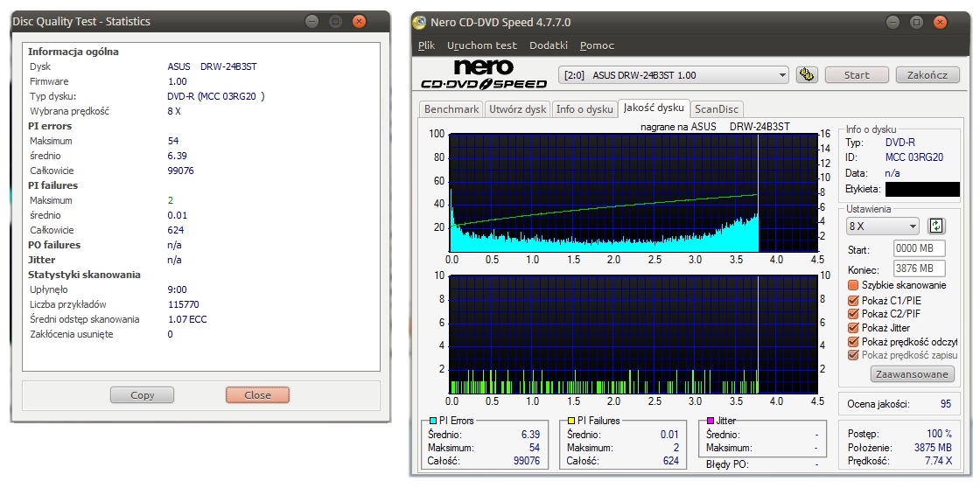Click Pokaż prędkość zapisu checkbox
Image resolution: width=980 pixels, height=488 pixels.
tap(853, 355)
